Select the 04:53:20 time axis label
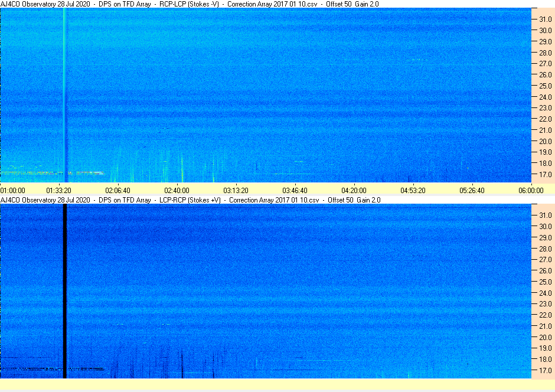The image size is (555, 392). (413, 190)
